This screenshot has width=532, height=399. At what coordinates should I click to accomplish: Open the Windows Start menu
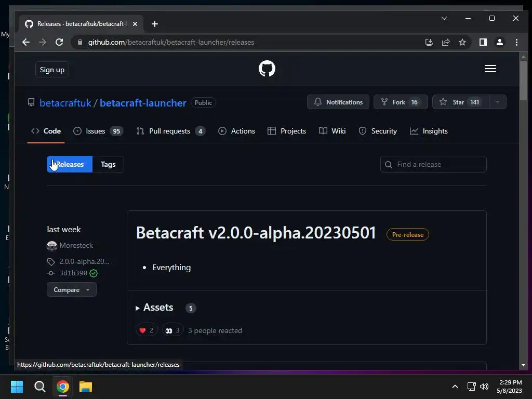pyautogui.click(x=17, y=387)
